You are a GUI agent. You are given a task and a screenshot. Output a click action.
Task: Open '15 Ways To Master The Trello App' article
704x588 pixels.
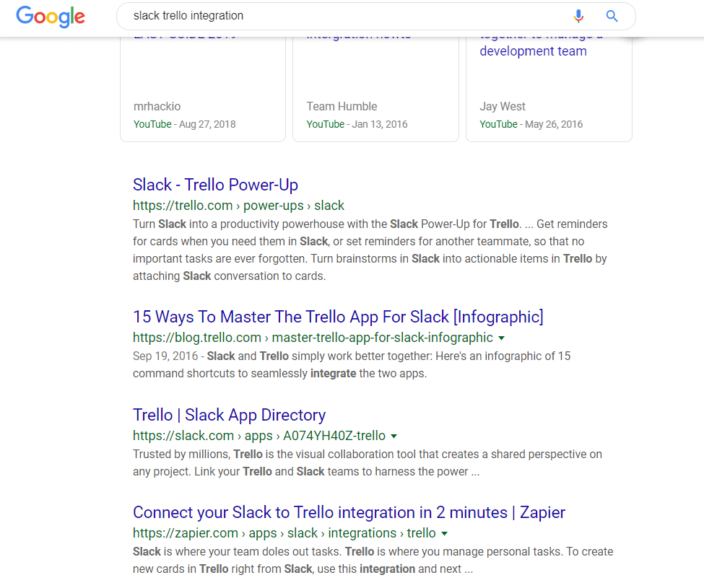[x=338, y=317]
